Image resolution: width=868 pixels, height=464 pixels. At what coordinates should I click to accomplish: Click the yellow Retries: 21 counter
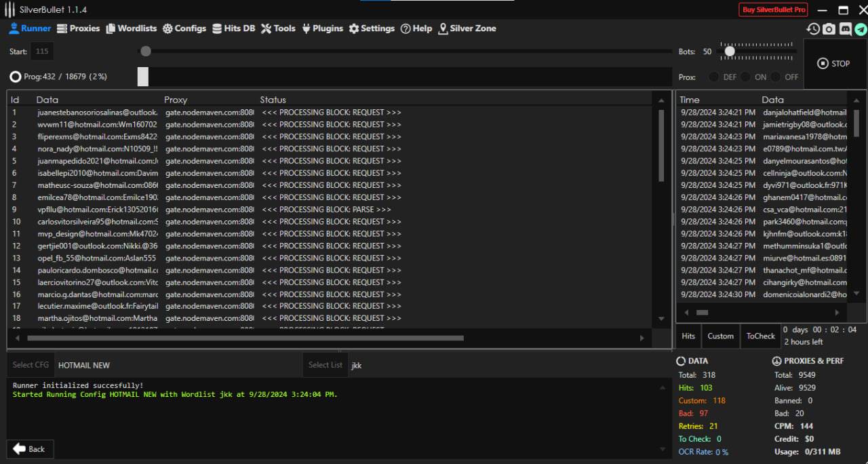click(x=698, y=427)
